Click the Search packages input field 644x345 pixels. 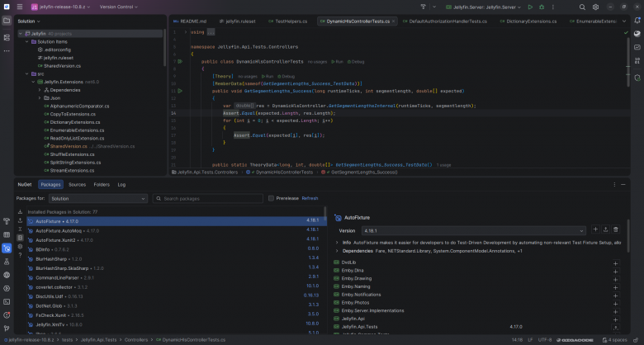(208, 198)
